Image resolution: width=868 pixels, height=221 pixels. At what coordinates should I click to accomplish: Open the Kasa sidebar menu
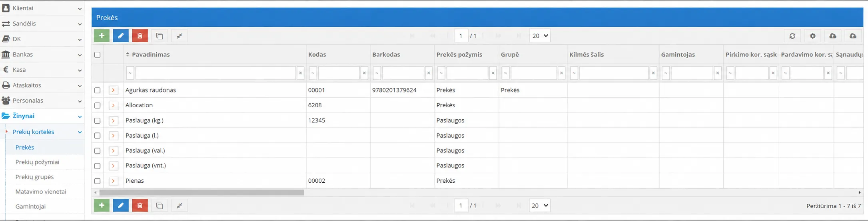[42, 70]
